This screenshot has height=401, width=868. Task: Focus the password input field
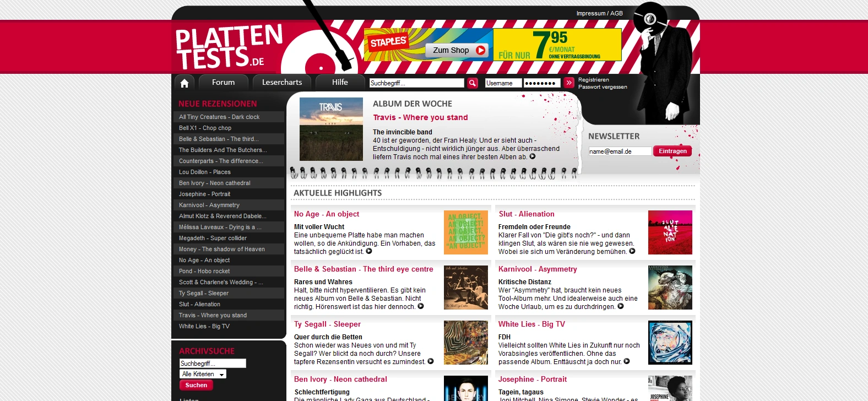pos(542,83)
